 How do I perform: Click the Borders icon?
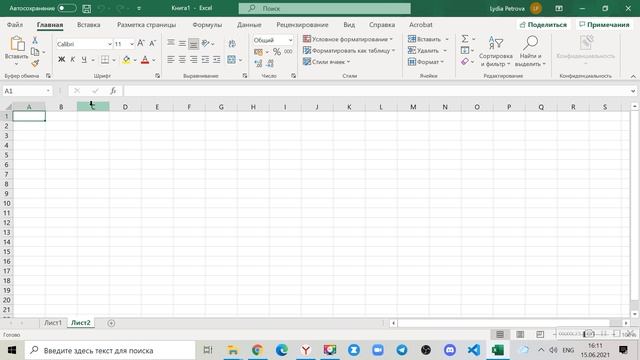click(x=105, y=60)
